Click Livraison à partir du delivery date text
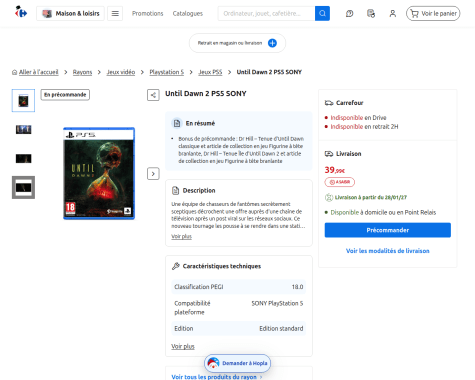Screen dimensions: 475x380 371,197
